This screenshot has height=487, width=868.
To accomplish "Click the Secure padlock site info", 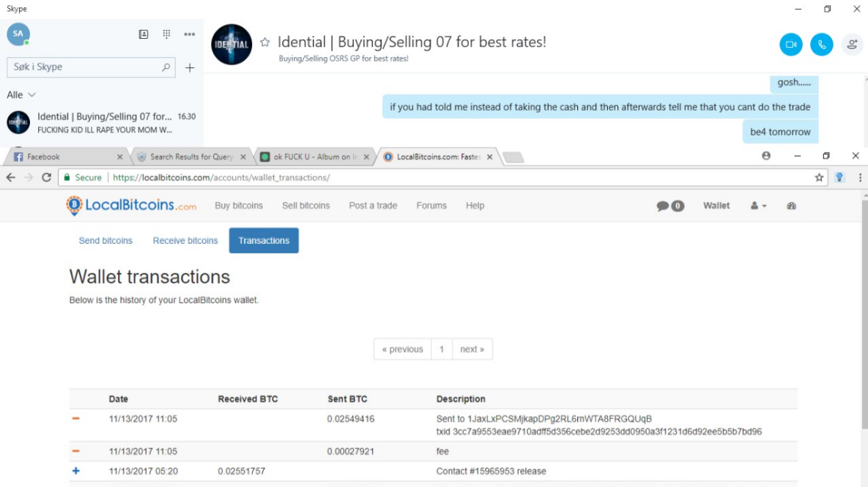I will pyautogui.click(x=83, y=178).
